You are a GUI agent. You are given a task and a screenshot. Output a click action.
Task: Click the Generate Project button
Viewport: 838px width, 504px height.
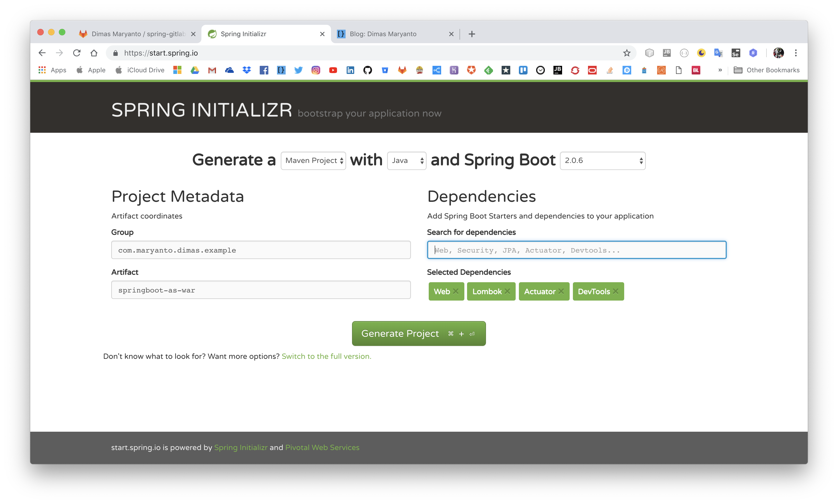tap(419, 333)
